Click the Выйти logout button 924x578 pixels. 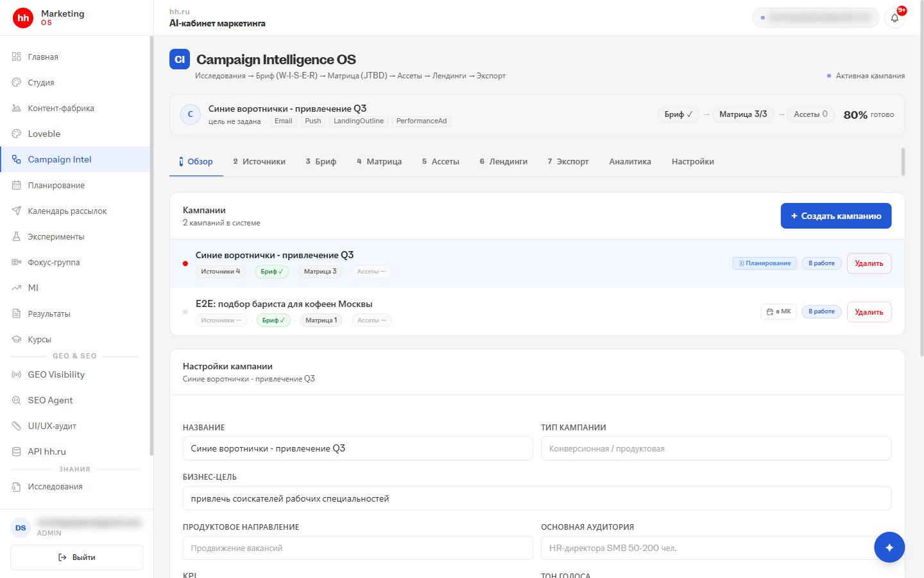[x=76, y=557]
